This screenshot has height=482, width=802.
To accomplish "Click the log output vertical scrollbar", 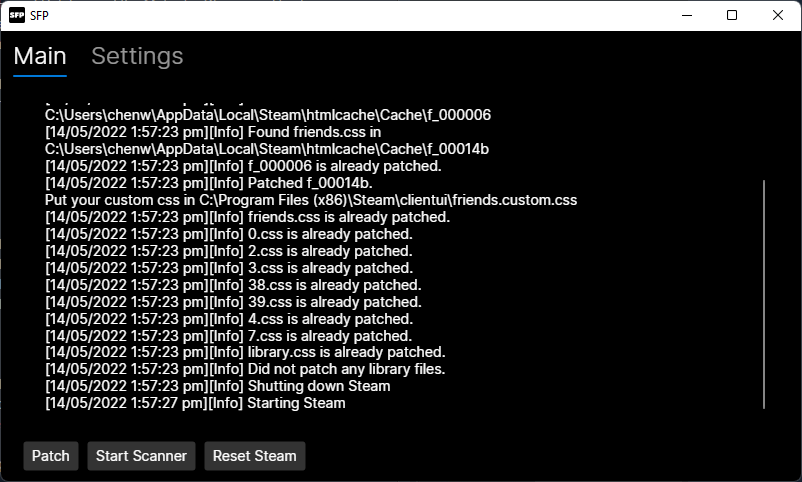I will coord(763,290).
